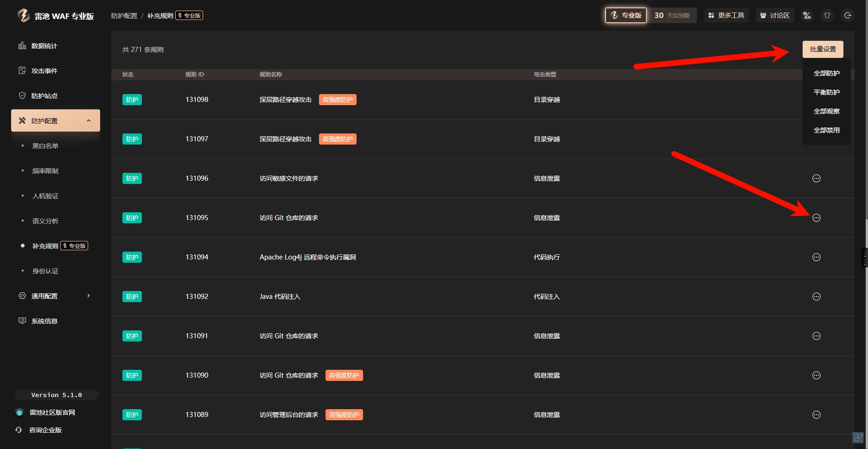Viewport: 868px width, 449px height.
Task: Open 黑白名单 in the sidebar submenu
Action: [x=45, y=146]
